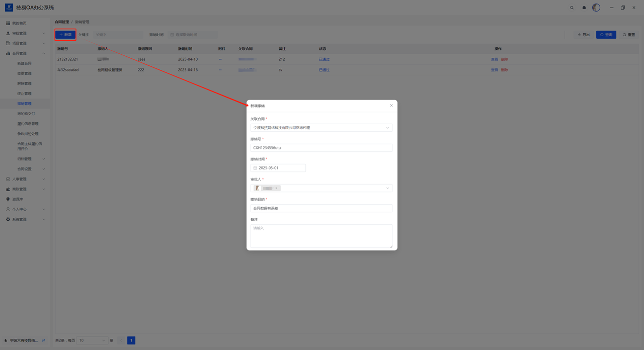
Task: Open the 关联合同 dropdown in the dialog
Action: click(x=321, y=128)
